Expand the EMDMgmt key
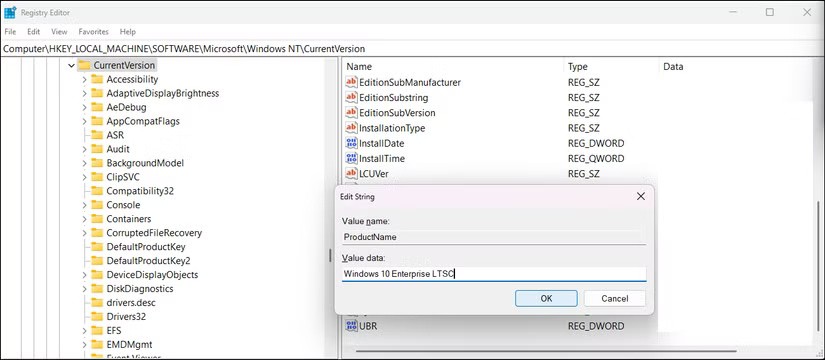 (x=84, y=344)
